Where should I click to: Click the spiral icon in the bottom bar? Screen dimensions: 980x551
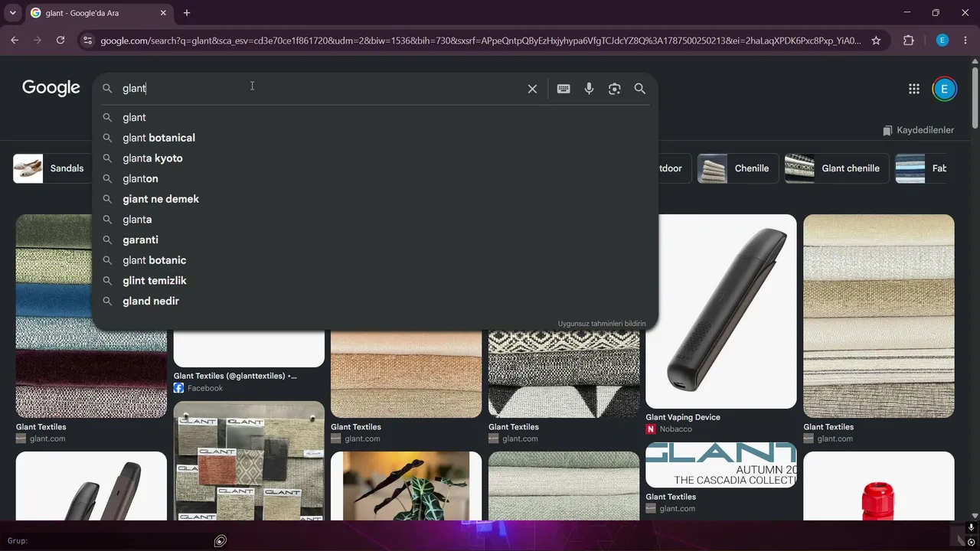[220, 541]
